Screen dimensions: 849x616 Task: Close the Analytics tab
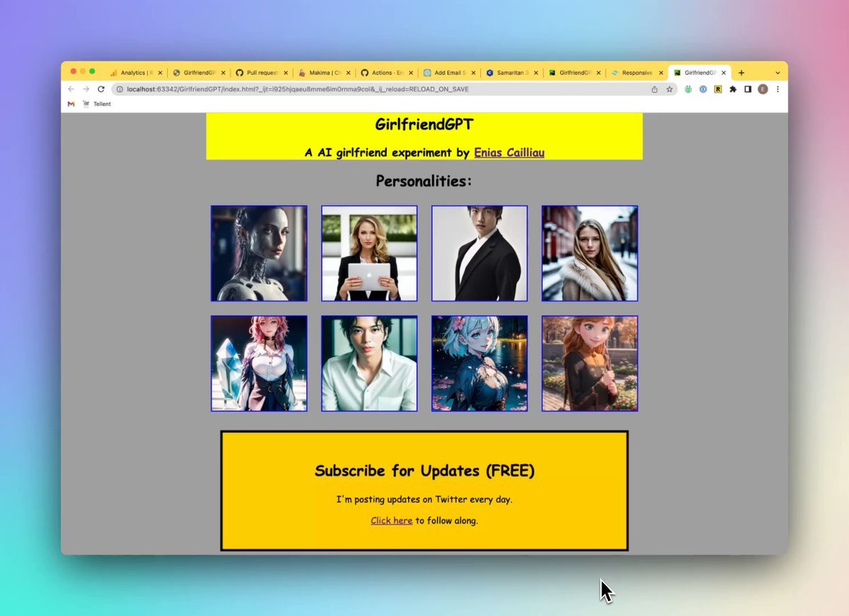click(161, 73)
